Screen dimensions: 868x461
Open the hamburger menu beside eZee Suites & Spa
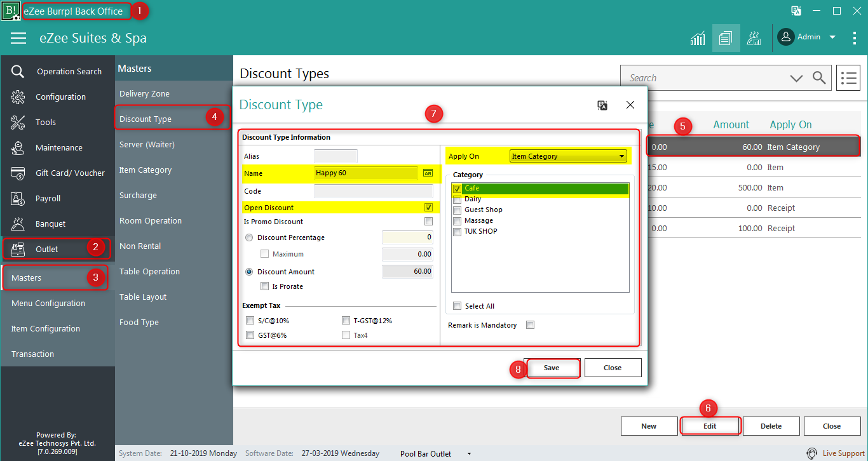(18, 38)
